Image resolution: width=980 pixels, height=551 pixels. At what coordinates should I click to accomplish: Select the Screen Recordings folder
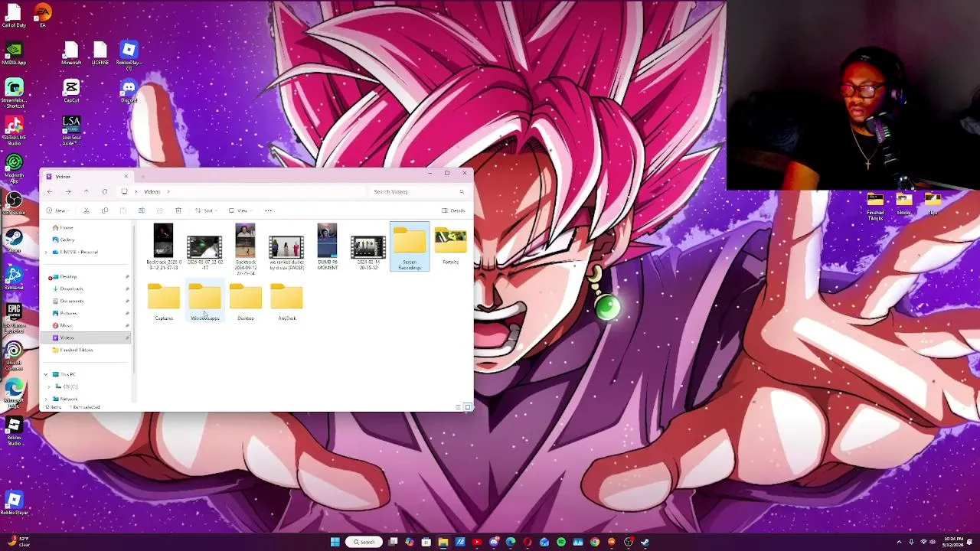[410, 246]
